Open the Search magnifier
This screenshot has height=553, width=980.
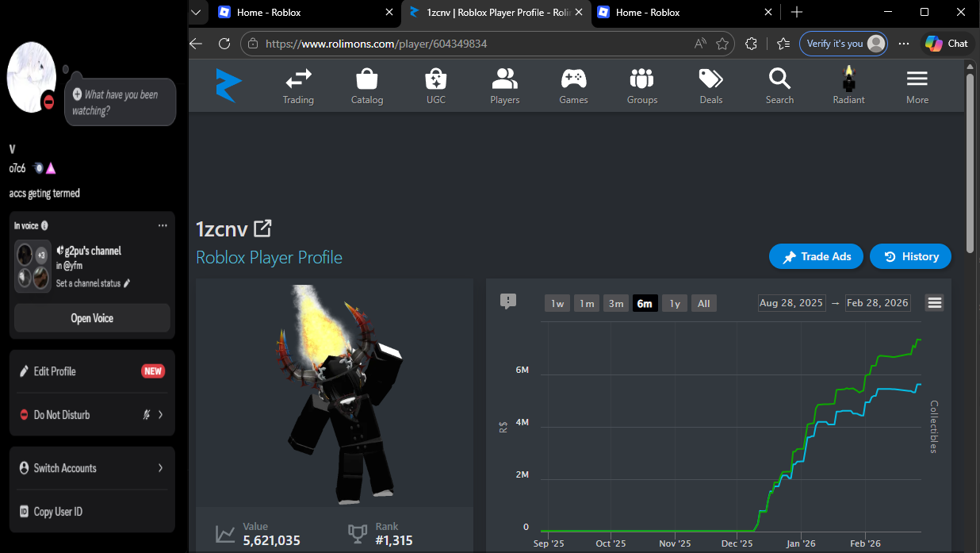[779, 79]
